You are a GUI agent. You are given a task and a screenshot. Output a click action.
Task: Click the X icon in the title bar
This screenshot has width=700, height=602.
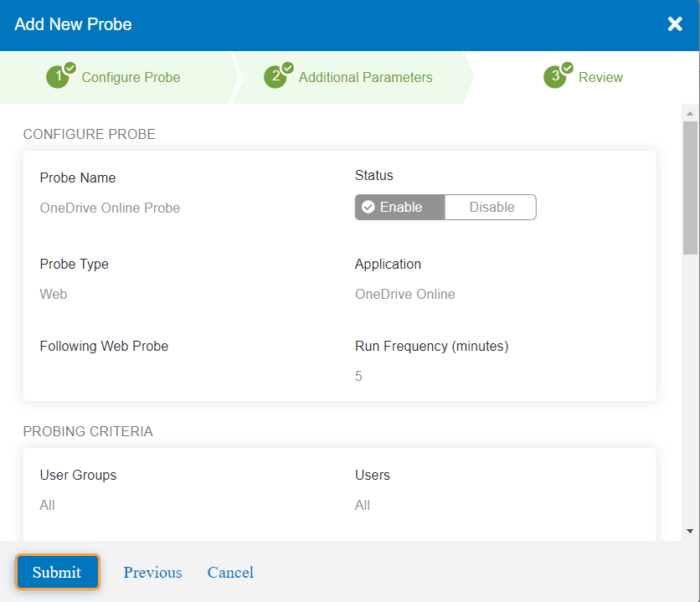676,24
